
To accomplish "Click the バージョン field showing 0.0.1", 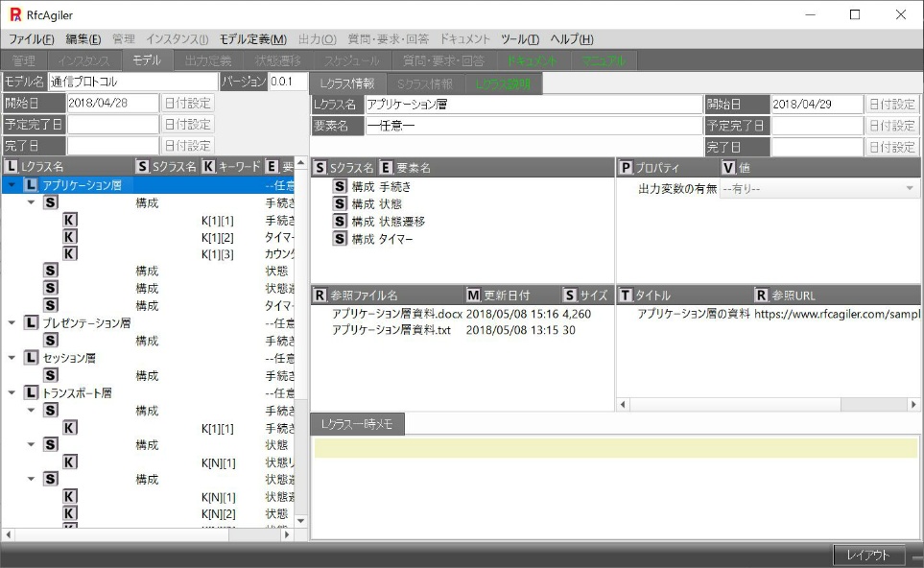I will pyautogui.click(x=288, y=82).
